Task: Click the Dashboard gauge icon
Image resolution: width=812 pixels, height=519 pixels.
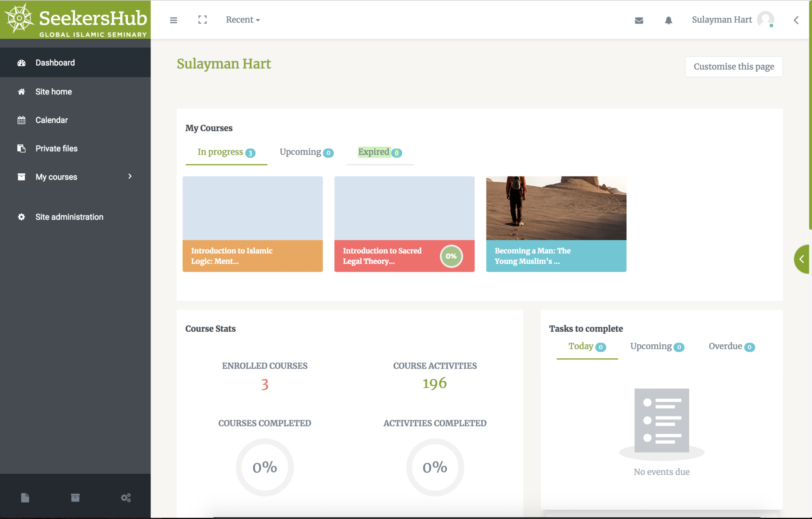Action: pos(21,63)
